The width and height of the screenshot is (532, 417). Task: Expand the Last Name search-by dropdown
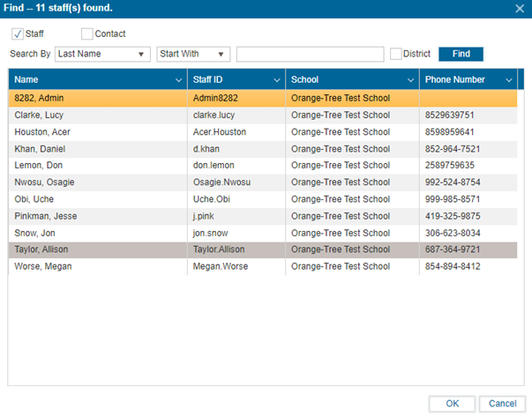101,55
